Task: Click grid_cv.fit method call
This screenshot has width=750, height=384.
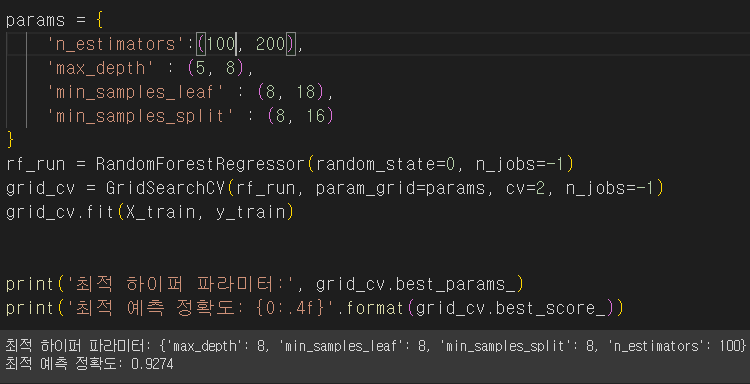Action: pos(60,212)
